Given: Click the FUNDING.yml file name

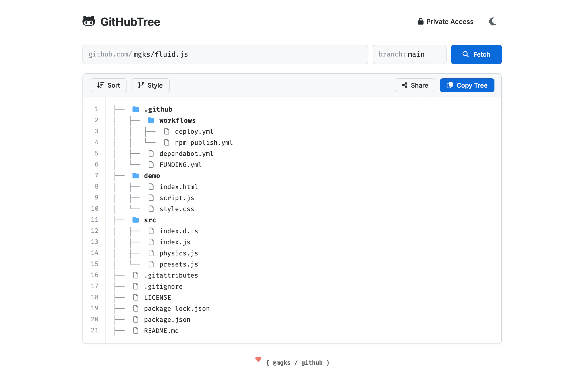Looking at the screenshot, I should [x=180, y=165].
